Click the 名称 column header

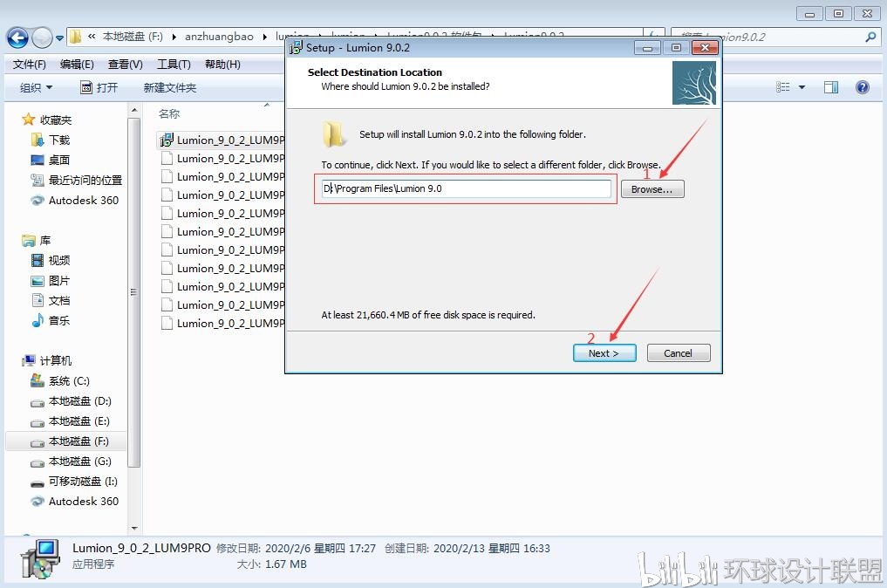click(169, 113)
